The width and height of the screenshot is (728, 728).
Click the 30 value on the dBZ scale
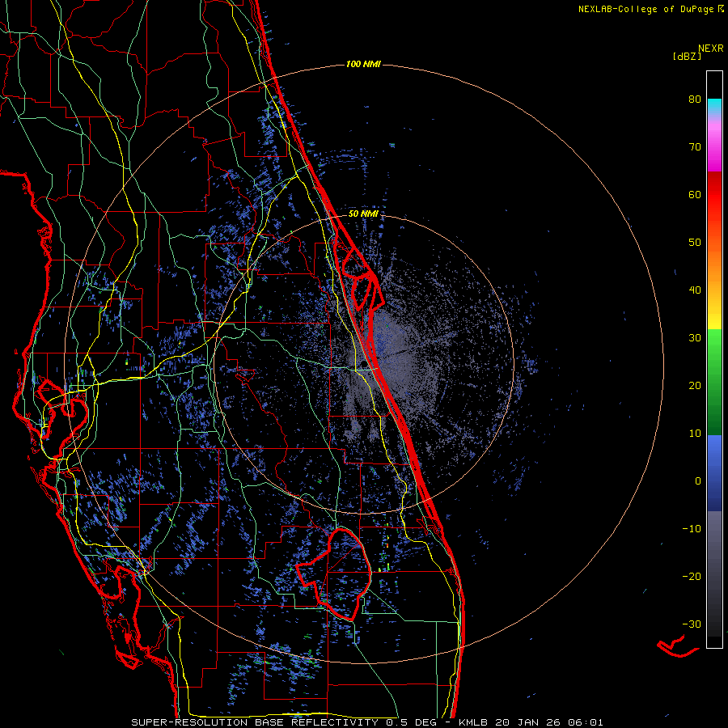pos(695,338)
